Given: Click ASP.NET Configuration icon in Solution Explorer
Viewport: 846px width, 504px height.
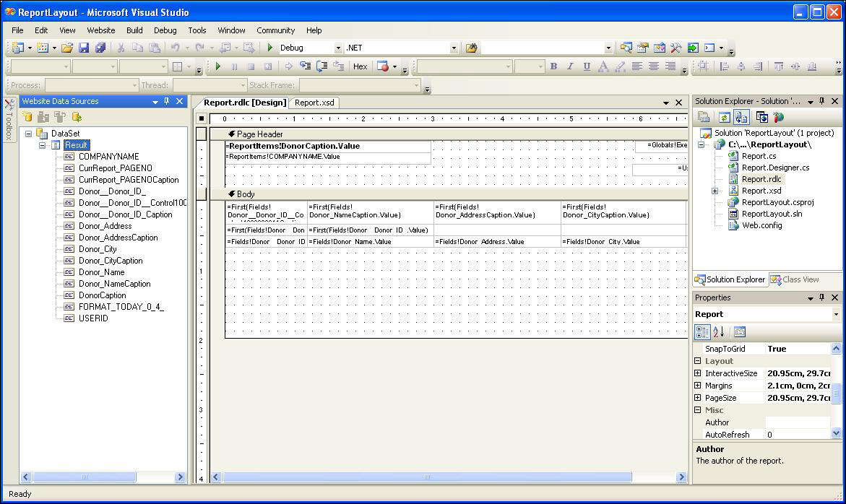Looking at the screenshot, I should (778, 117).
